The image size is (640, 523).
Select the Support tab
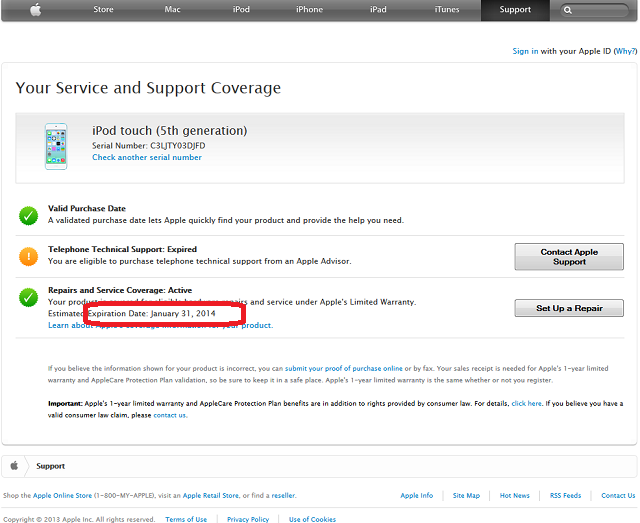click(x=515, y=10)
